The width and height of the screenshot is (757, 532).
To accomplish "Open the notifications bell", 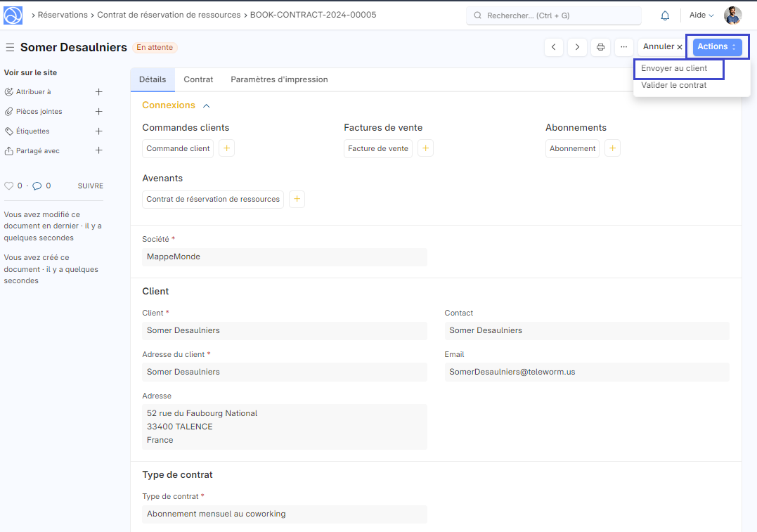I will pyautogui.click(x=665, y=15).
